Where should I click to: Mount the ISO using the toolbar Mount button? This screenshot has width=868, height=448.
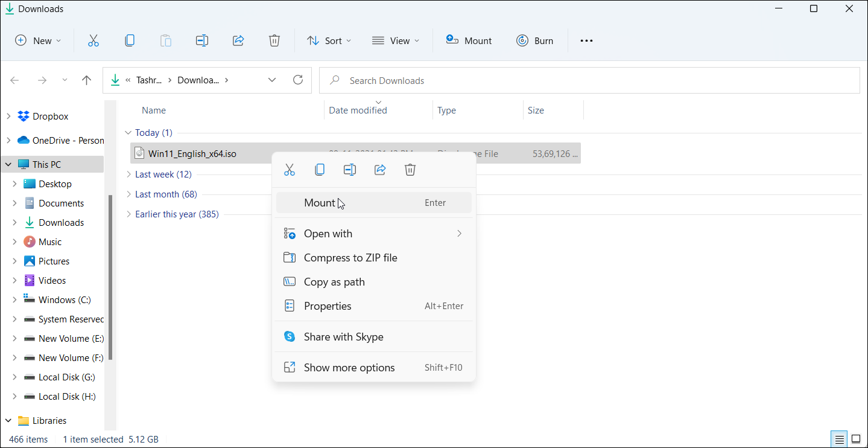point(469,40)
